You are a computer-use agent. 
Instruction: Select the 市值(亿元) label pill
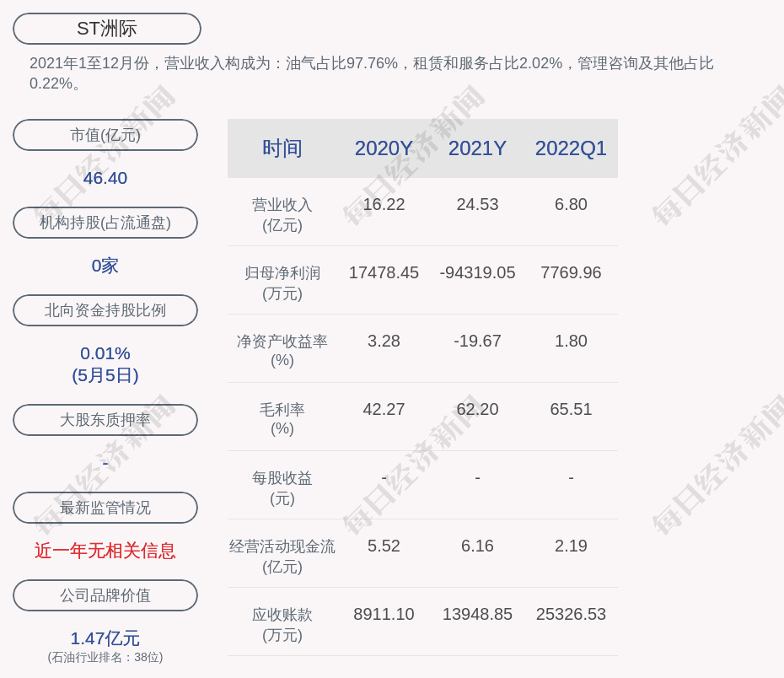pos(105,135)
